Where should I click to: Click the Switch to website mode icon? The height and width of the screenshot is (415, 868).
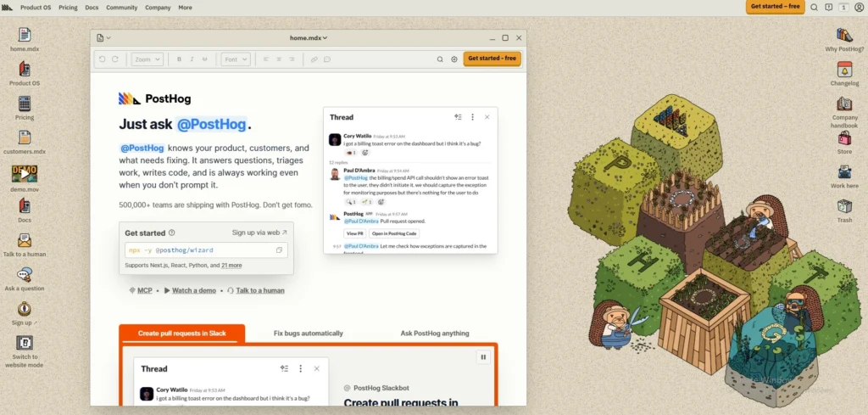25,343
